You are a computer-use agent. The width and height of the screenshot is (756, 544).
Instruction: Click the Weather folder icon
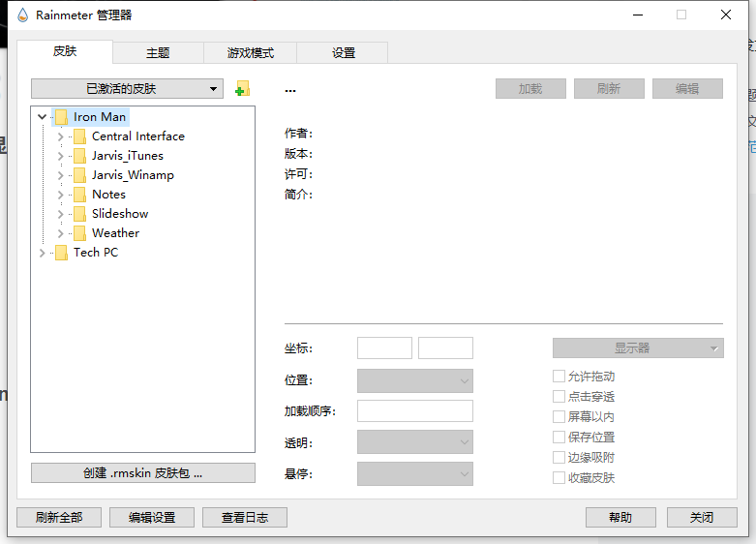pyautogui.click(x=79, y=233)
